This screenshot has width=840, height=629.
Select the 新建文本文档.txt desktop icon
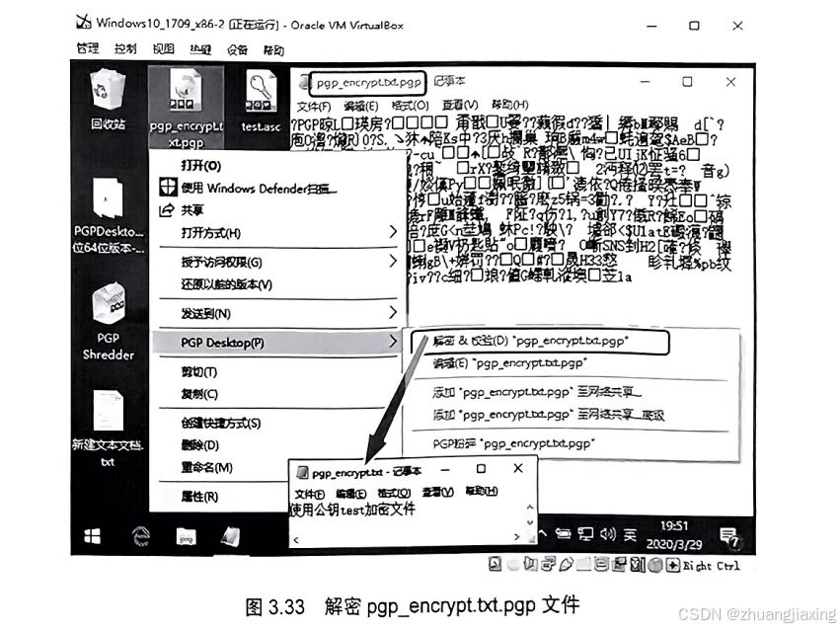pos(108,429)
